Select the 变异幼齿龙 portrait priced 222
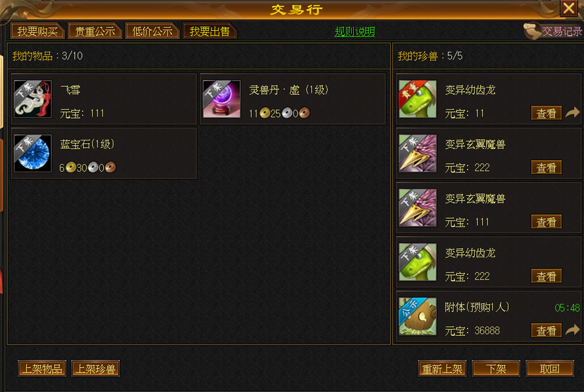 tap(417, 262)
